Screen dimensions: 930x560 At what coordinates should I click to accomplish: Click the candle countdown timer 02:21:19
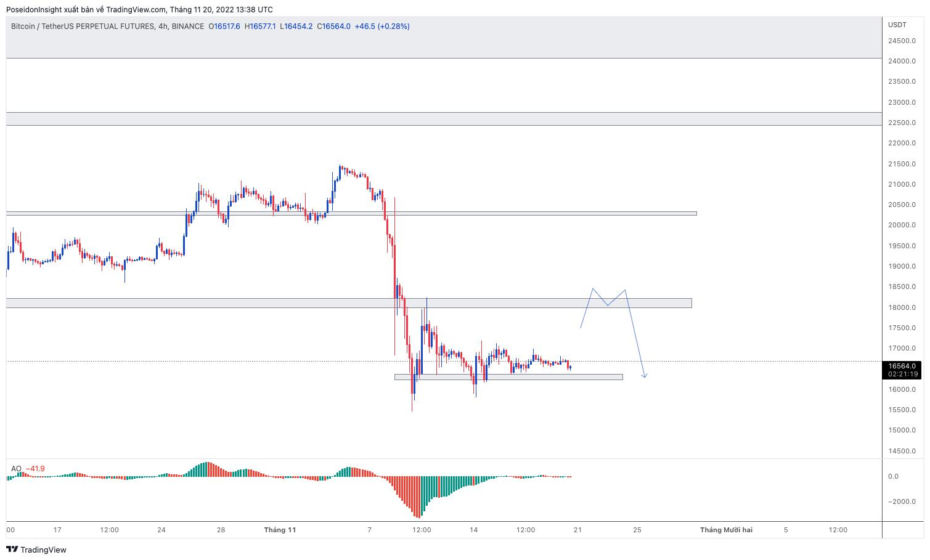[903, 374]
